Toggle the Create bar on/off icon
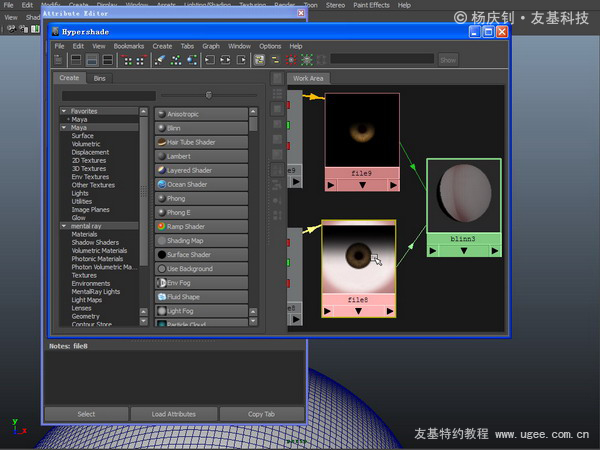The width and height of the screenshot is (600, 450). tap(58, 60)
